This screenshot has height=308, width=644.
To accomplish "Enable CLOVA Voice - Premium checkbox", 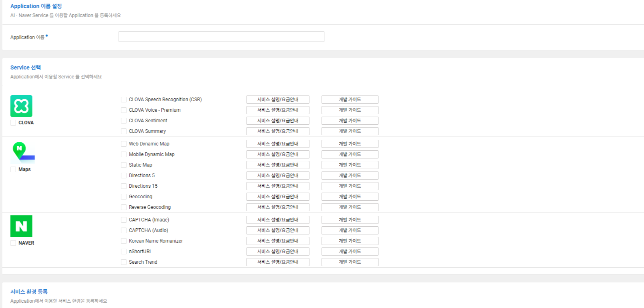I will (x=124, y=110).
